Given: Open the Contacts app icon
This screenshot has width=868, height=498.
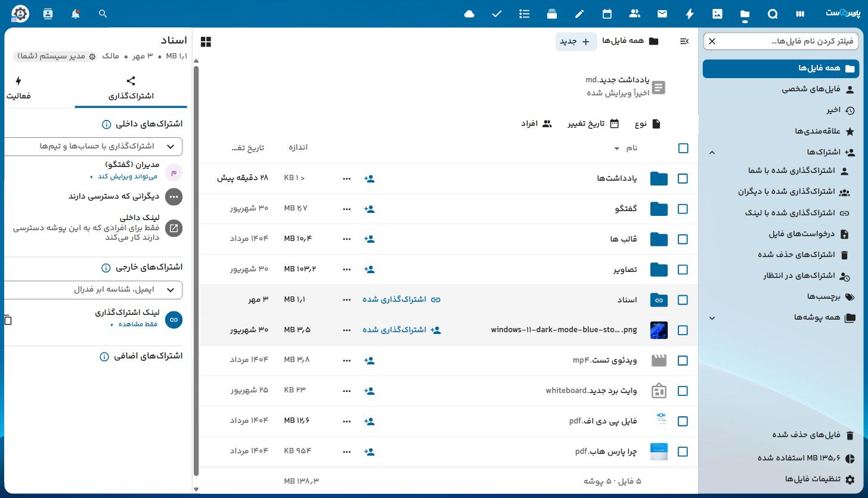Looking at the screenshot, I should pyautogui.click(x=635, y=14).
